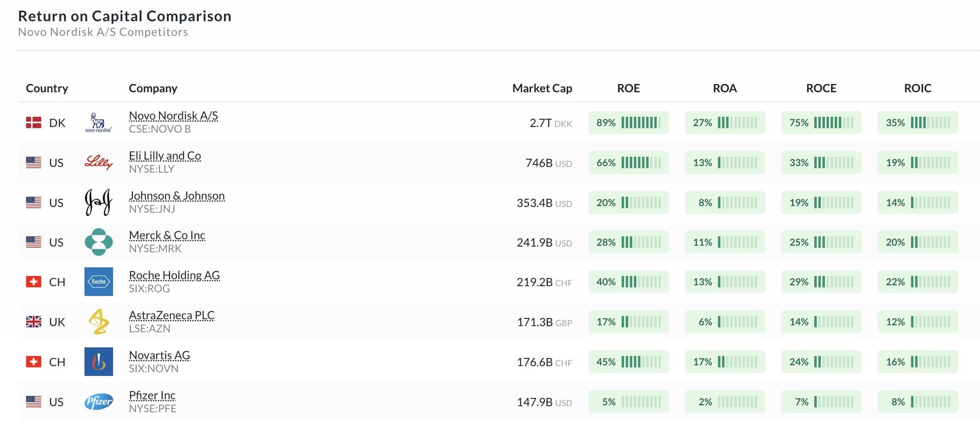
Task: Click the Novo Nordisk bull logo
Action: tap(98, 123)
